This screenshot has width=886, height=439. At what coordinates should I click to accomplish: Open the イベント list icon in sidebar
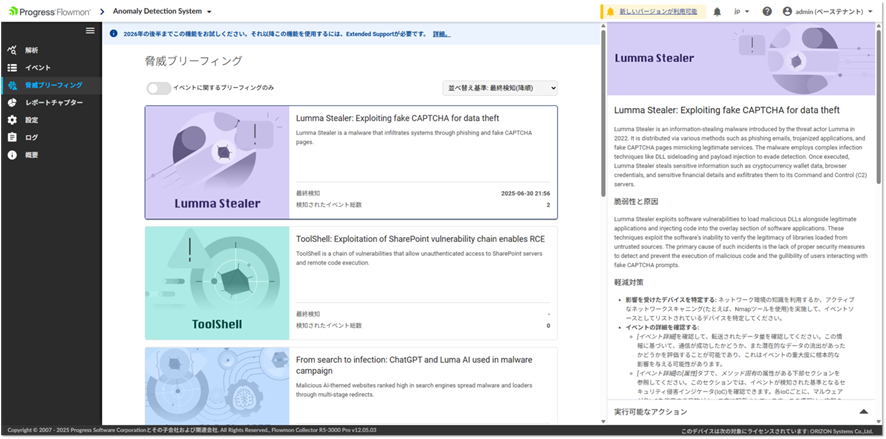(13, 67)
